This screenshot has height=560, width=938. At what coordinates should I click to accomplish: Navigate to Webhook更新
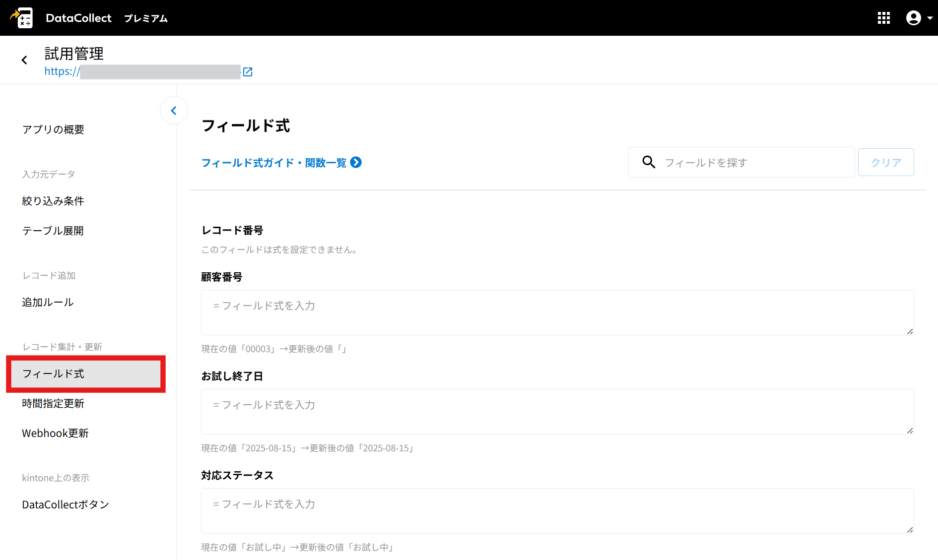point(55,433)
